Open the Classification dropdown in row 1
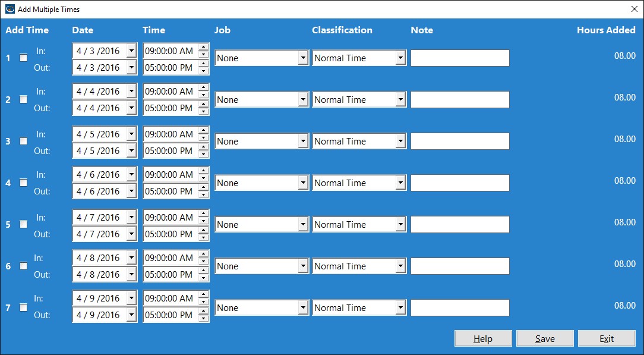Screen dimensions: 644x355 point(401,58)
